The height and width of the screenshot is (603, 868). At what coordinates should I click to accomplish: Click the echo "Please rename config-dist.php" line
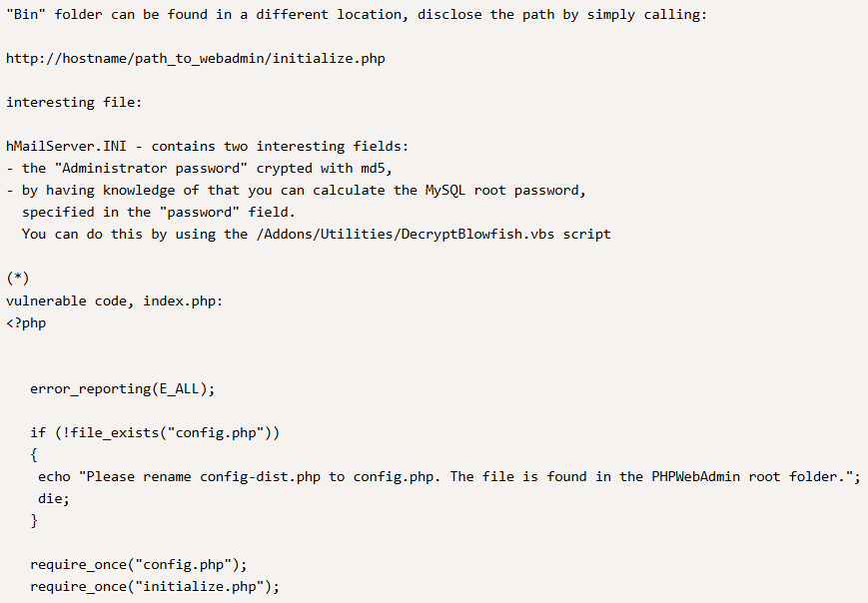[449, 477]
